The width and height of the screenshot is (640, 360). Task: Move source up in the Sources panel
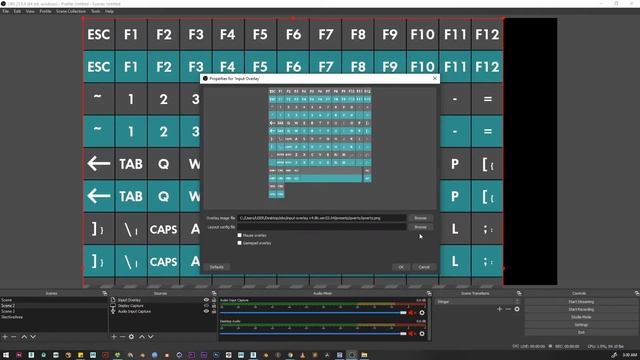pyautogui.click(x=142, y=337)
